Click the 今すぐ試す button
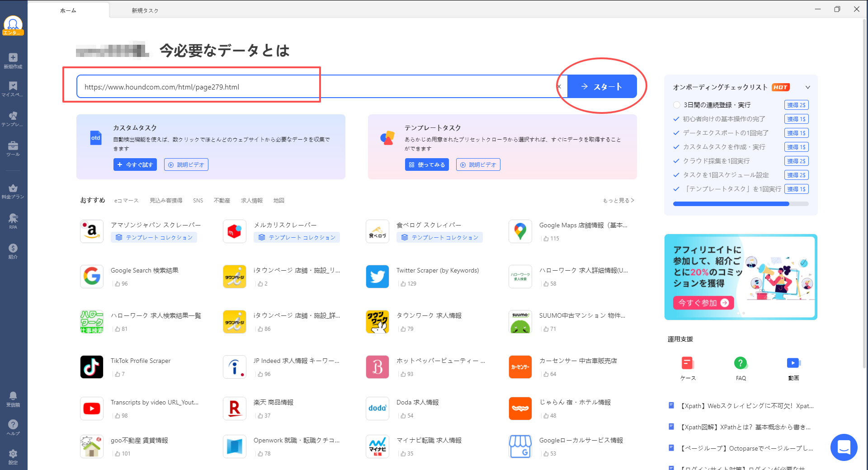 coord(135,165)
